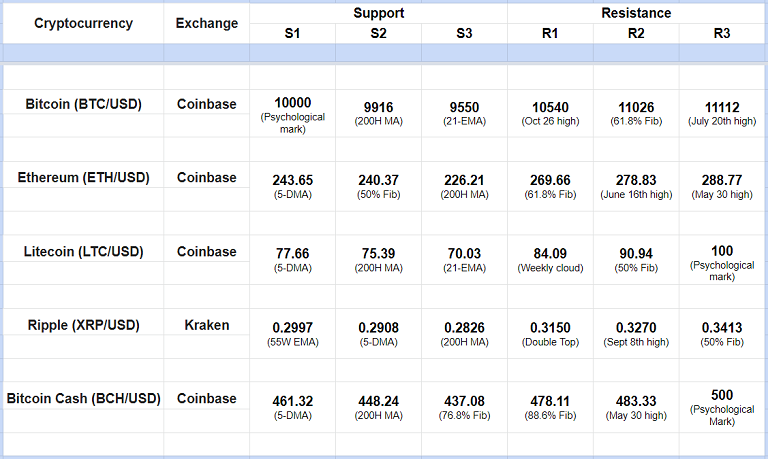Click the R2 column sub-header

tap(636, 34)
